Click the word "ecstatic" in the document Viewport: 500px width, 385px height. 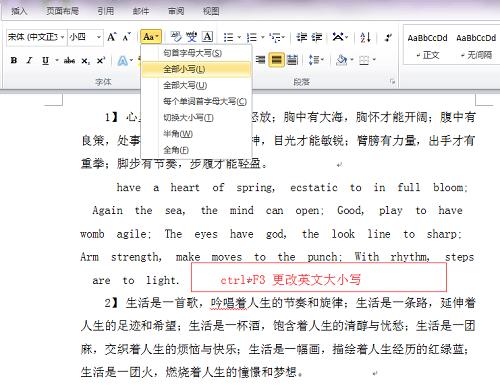tap(314, 188)
